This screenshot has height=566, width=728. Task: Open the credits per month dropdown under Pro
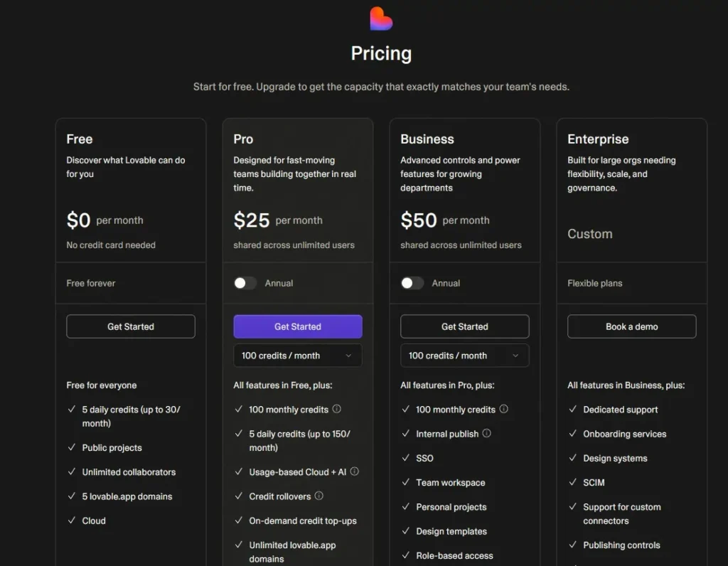pyautogui.click(x=297, y=355)
